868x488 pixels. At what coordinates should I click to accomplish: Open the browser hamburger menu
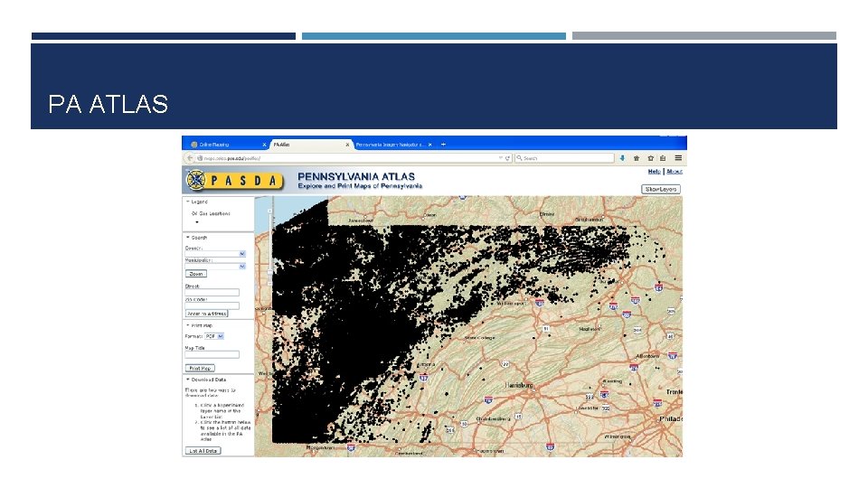point(678,158)
